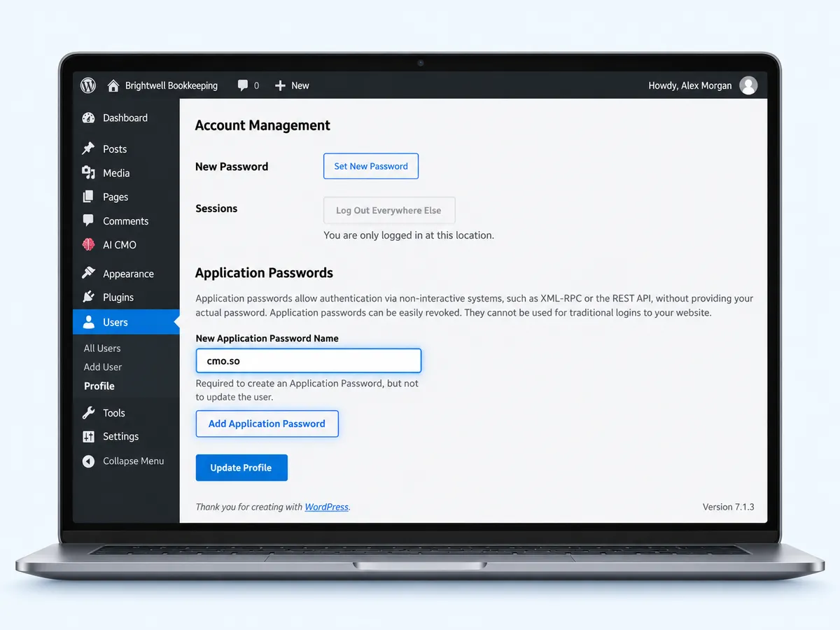840x630 pixels.
Task: Click the Version 7.1.3 text
Action: (x=729, y=507)
